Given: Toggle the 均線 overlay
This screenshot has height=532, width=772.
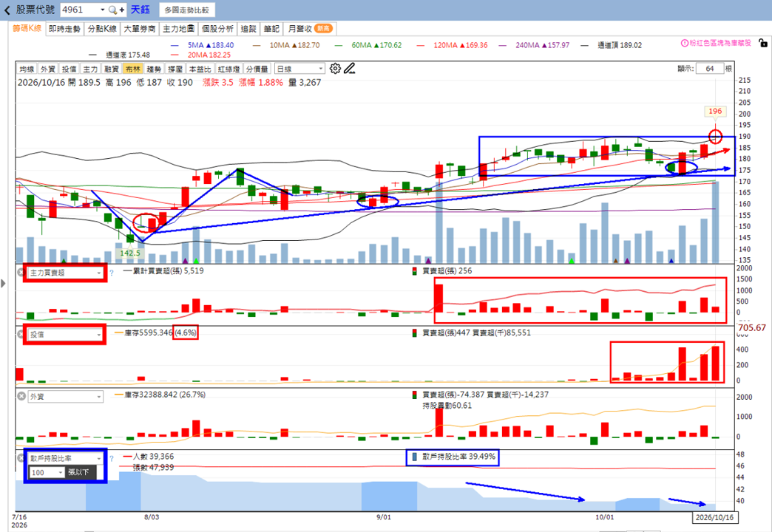Looking at the screenshot, I should (27, 69).
